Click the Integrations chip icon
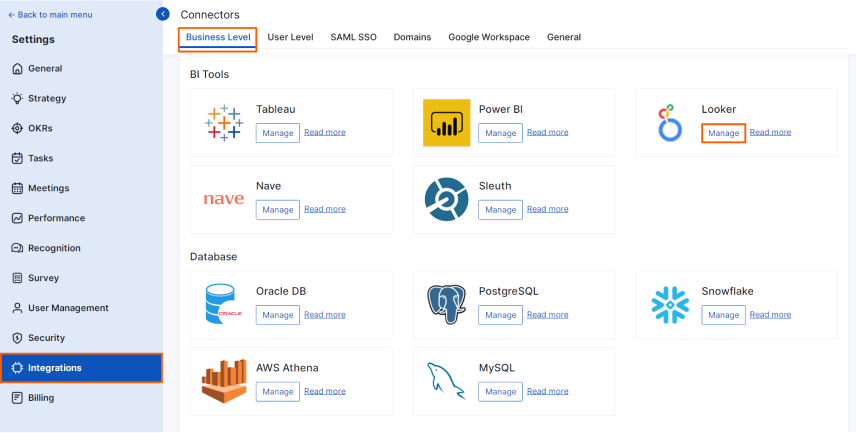 click(x=17, y=368)
